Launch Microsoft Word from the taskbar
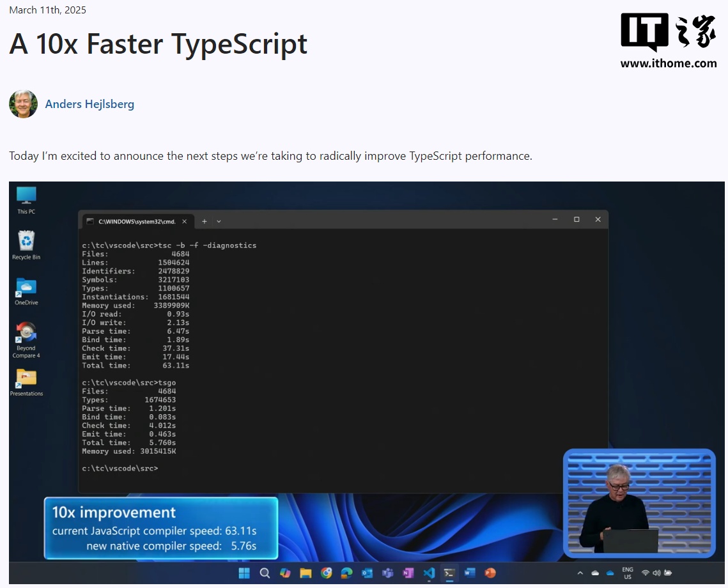The height and width of the screenshot is (588, 728). 469,573
